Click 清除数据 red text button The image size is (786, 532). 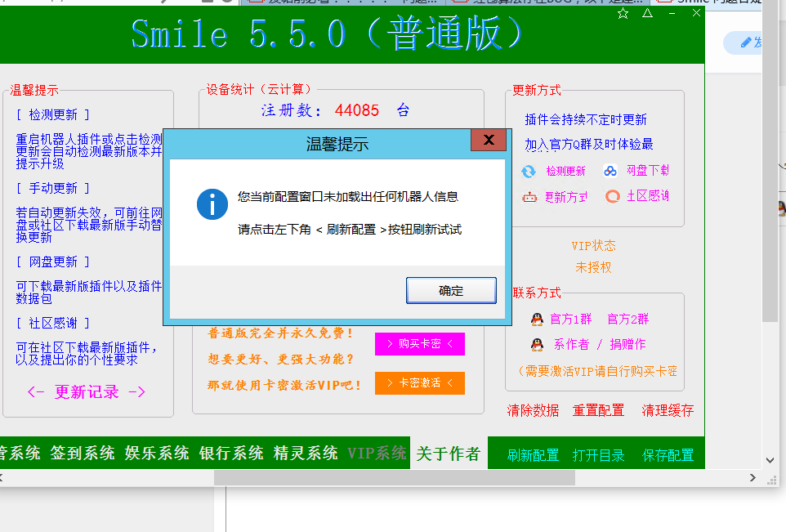pyautogui.click(x=533, y=410)
